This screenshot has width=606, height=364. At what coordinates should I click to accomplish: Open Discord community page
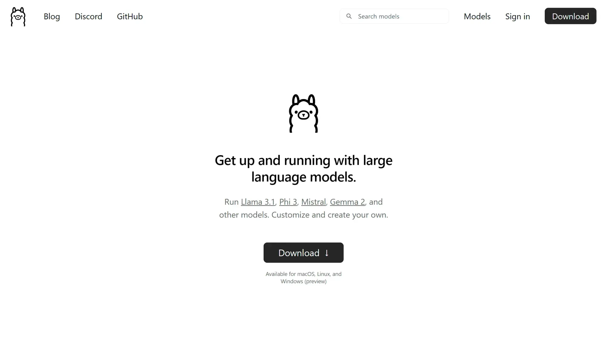(88, 16)
